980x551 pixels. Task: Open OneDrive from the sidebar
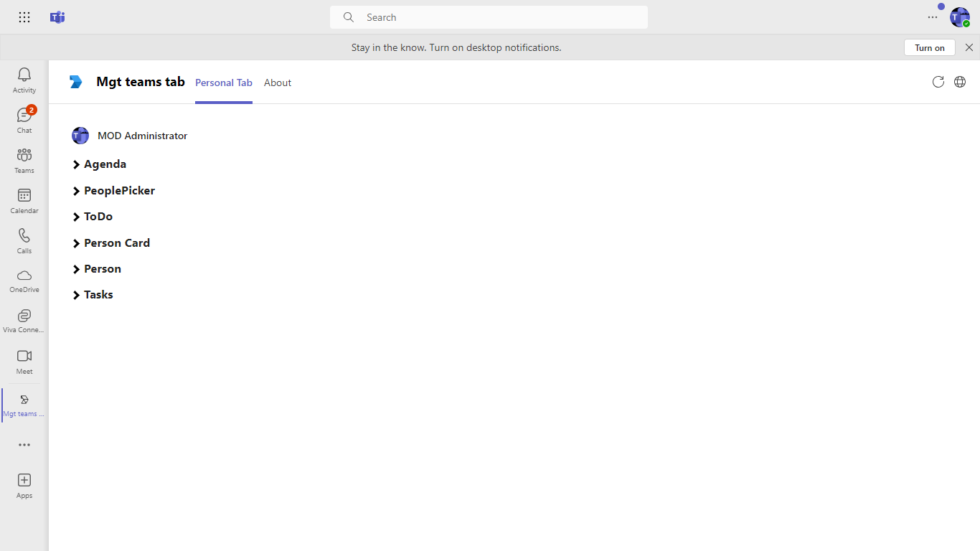24,281
